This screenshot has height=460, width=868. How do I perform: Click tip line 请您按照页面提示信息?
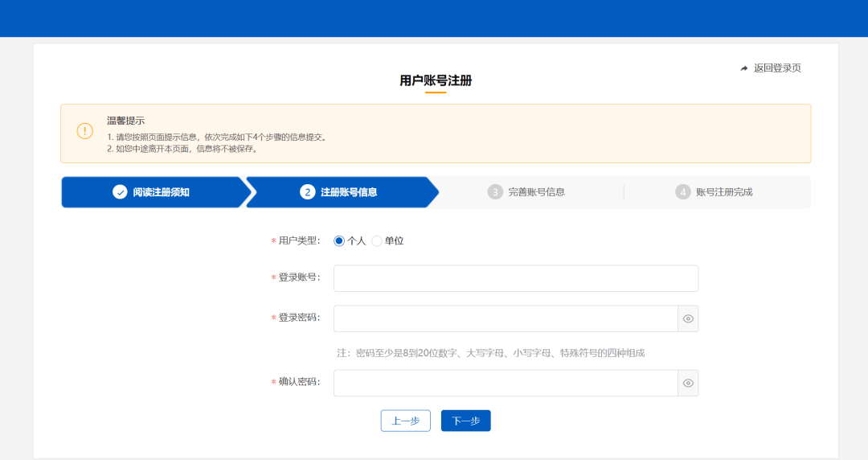tap(218, 137)
